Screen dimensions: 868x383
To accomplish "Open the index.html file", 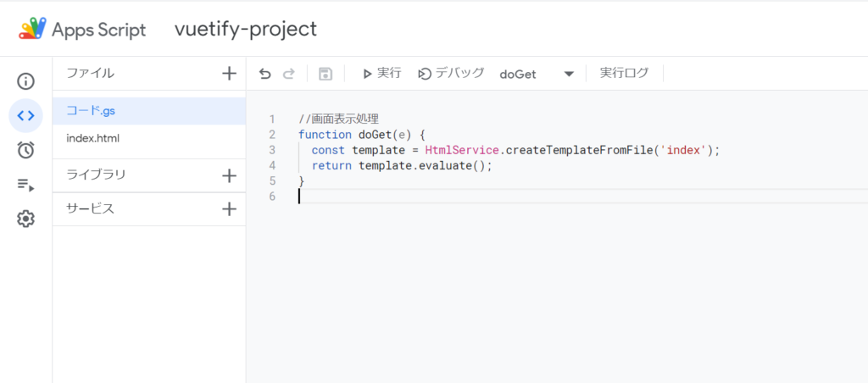I will point(149,138).
